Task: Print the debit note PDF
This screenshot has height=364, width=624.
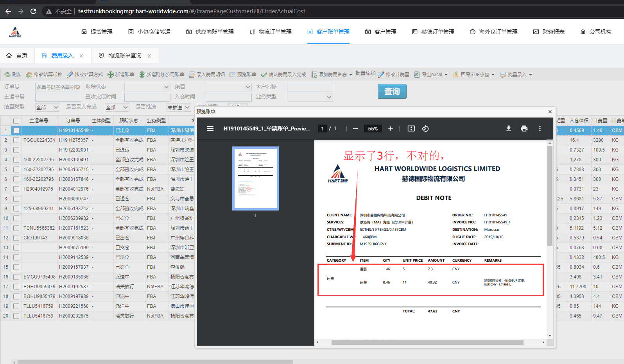Action: point(524,128)
